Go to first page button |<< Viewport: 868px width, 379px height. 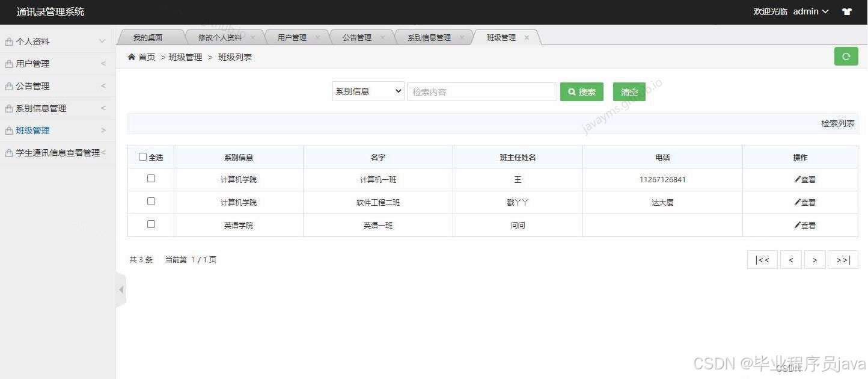tap(762, 260)
